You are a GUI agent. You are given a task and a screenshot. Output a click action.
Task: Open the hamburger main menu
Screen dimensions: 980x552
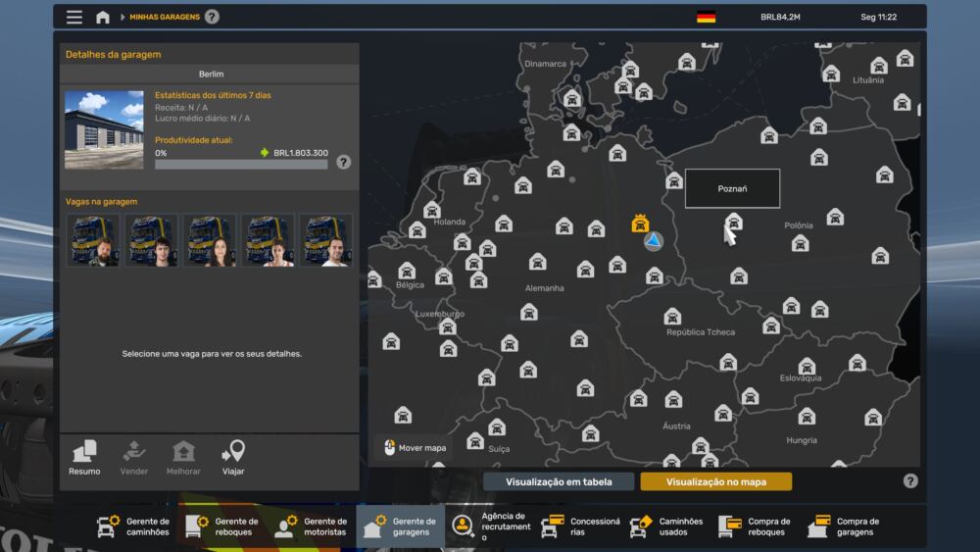coord(74,17)
